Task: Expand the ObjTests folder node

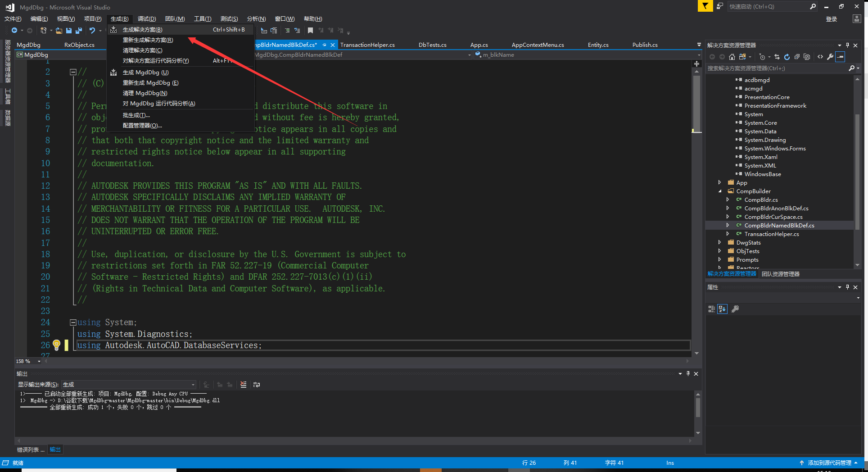Action: tap(719, 251)
